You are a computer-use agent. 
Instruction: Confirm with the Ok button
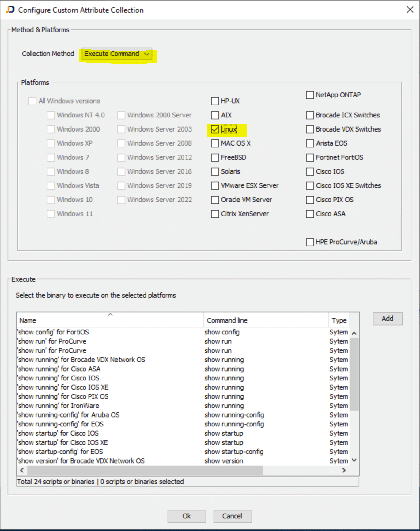(187, 516)
